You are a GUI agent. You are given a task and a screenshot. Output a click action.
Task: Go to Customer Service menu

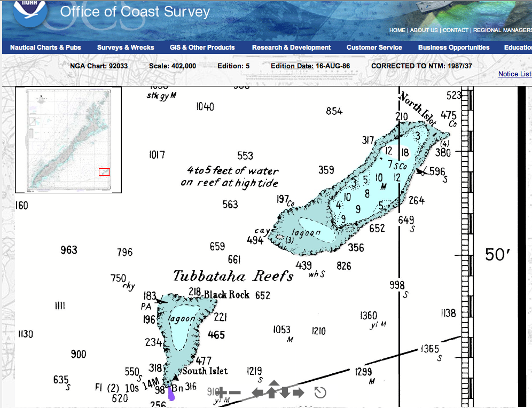[374, 48]
